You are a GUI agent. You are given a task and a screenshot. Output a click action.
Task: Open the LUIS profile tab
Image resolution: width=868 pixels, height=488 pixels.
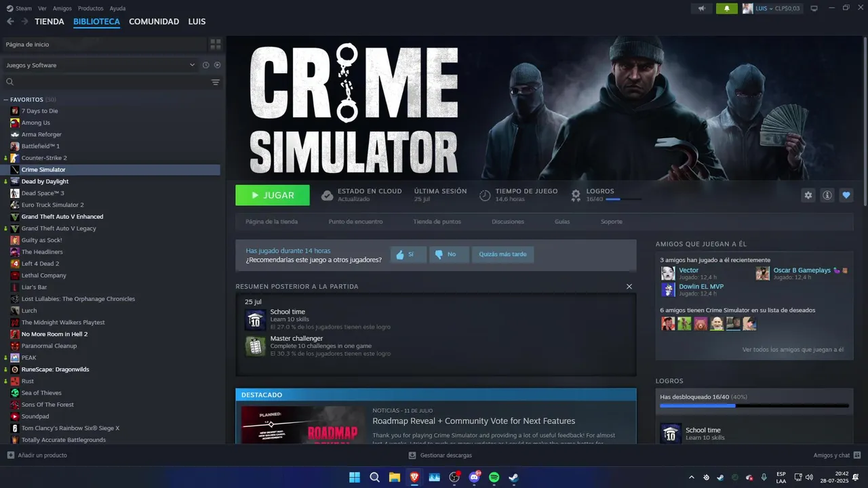[197, 22]
